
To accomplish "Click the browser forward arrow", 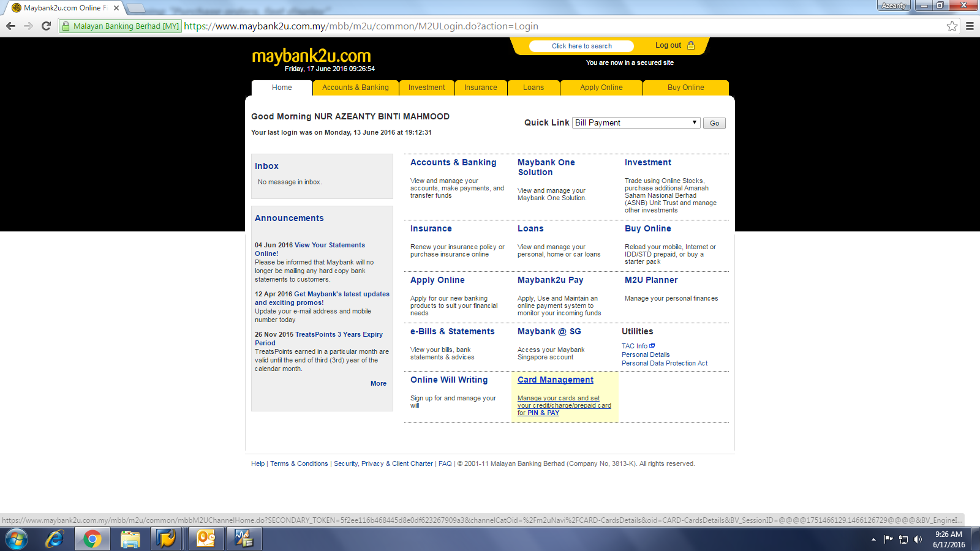I will click(x=28, y=26).
